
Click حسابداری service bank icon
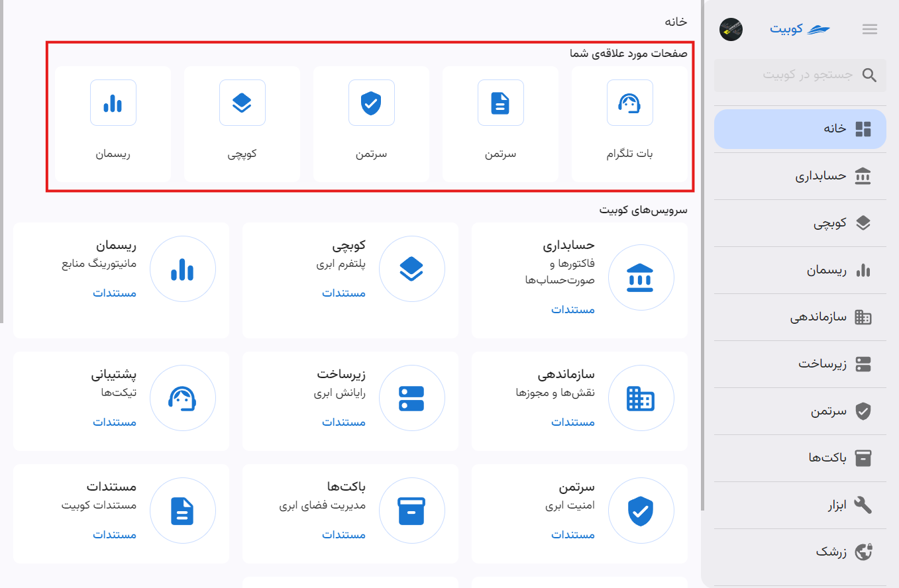[x=641, y=278]
